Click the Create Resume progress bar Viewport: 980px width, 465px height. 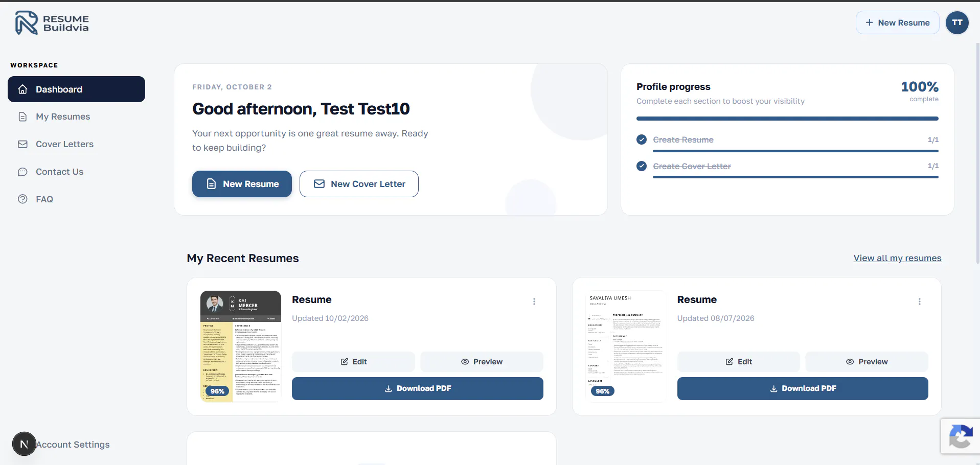(x=795, y=151)
